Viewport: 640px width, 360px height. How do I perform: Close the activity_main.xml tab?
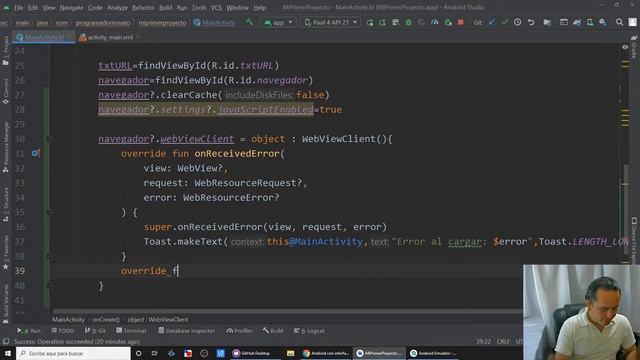(x=139, y=37)
